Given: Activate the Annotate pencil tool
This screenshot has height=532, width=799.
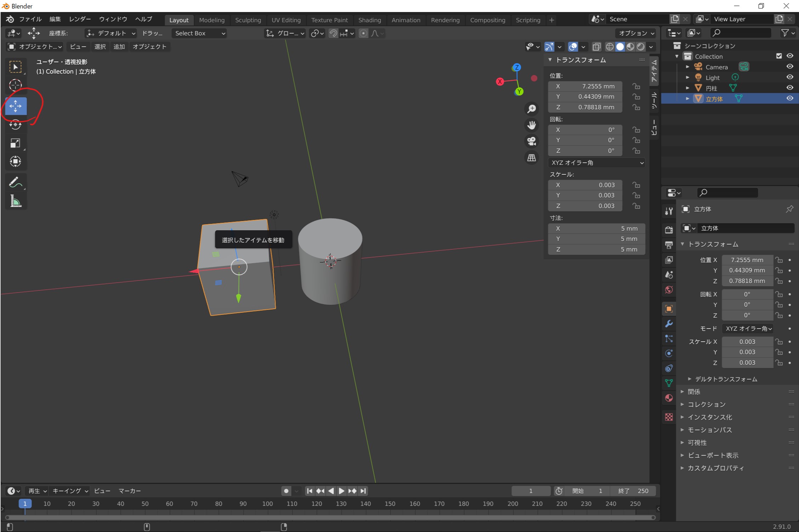Looking at the screenshot, I should pos(15,182).
